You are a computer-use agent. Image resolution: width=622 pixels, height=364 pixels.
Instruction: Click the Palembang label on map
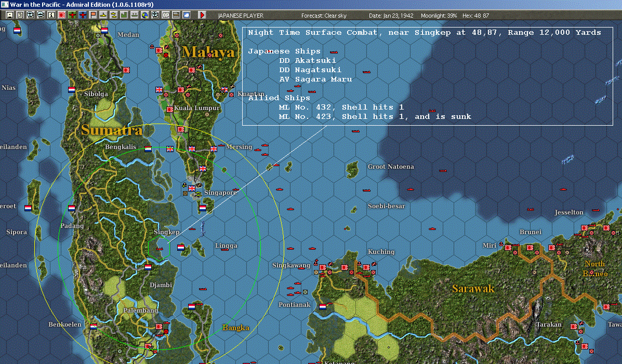tap(140, 311)
